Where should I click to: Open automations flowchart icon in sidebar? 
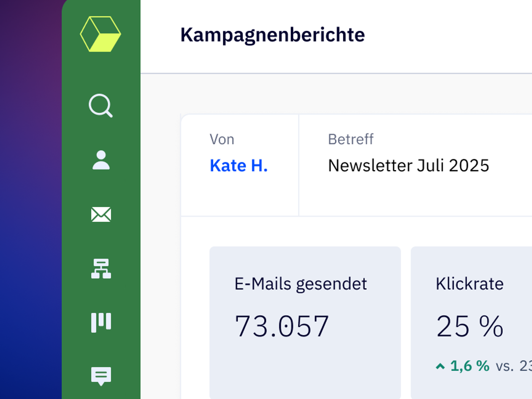[101, 268]
